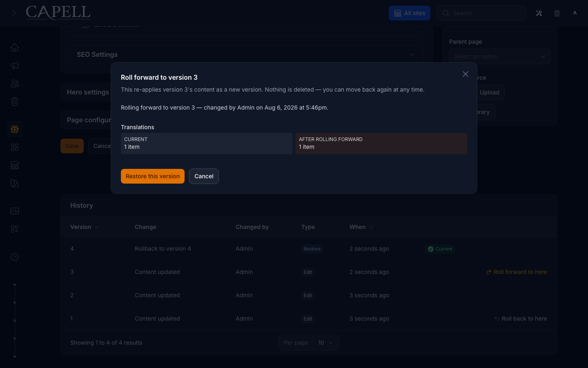Screen dimensions: 588x368
Task: Open the clock history icon in sidebar
Action: coord(15,257)
